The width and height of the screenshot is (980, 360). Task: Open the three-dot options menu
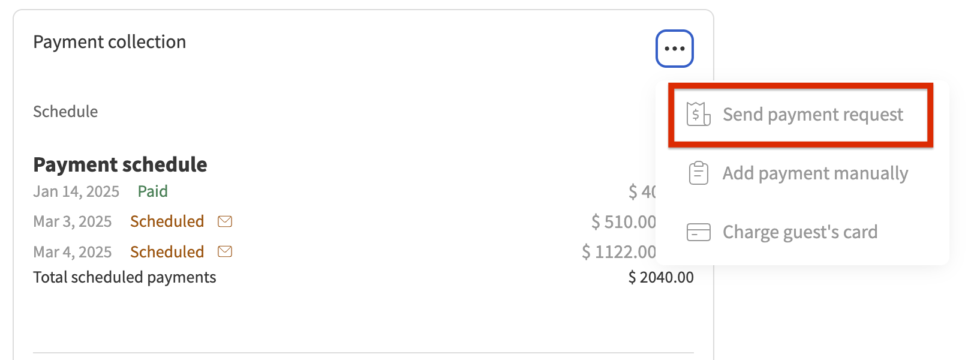pos(674,49)
